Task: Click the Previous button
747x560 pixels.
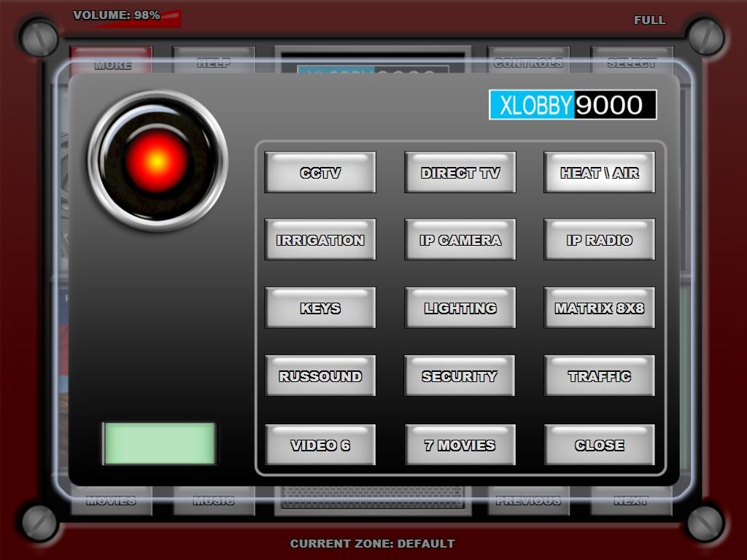Action: point(528,500)
